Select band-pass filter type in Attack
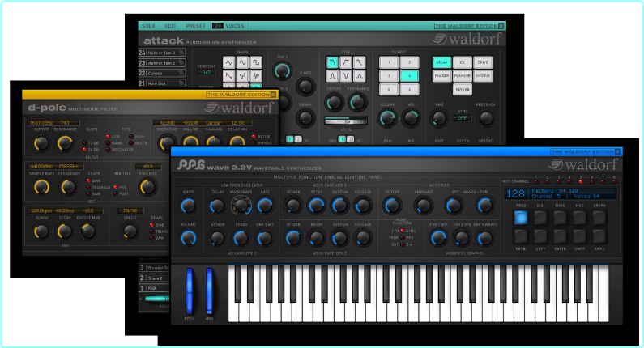The image size is (644, 348). (x=332, y=76)
